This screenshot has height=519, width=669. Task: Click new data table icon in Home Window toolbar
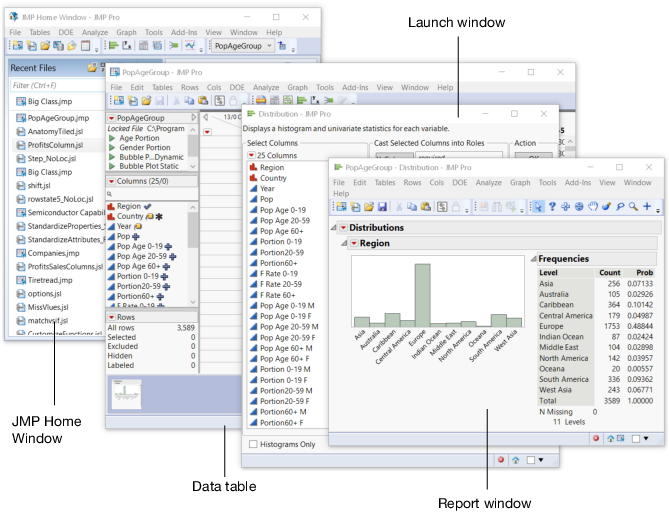click(18, 46)
